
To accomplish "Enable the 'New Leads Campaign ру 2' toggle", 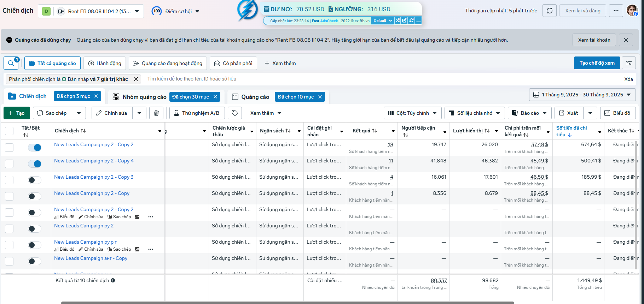I will (35, 229).
